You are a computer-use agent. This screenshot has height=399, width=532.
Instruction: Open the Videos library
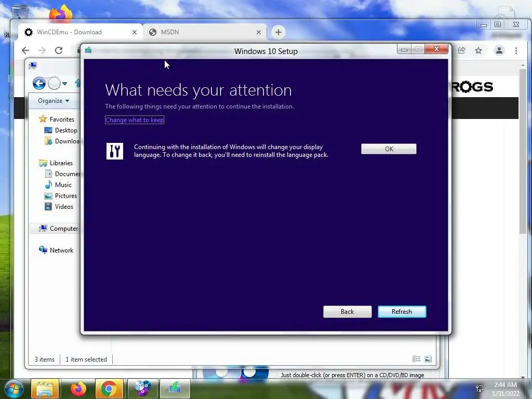click(59, 207)
